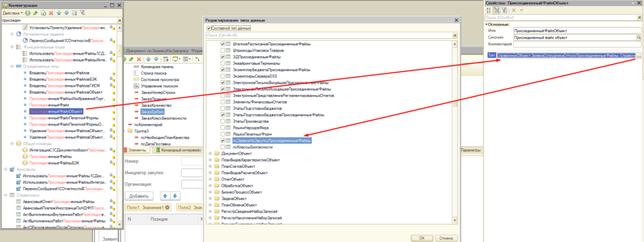The image size is (644, 242).
Task: Uncheck ШтатноеРасписаниеПрисоединенныеФайлы
Action: tap(223, 44)
